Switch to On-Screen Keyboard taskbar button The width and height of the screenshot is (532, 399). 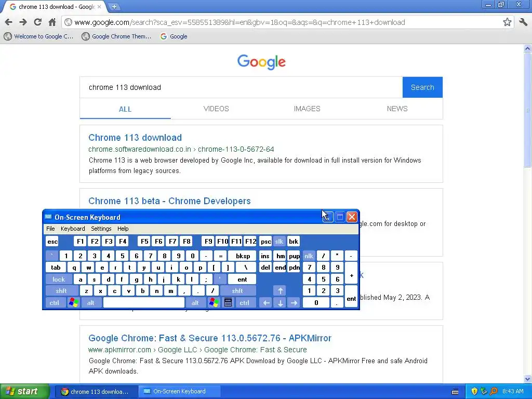179,392
